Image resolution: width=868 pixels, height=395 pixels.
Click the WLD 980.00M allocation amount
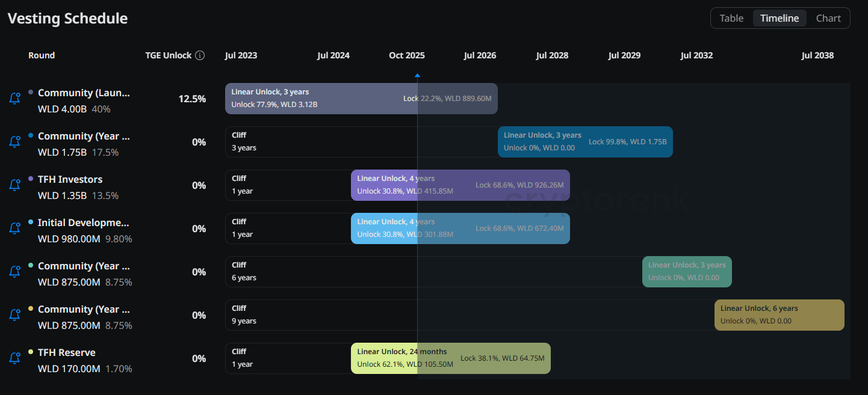[69, 239]
